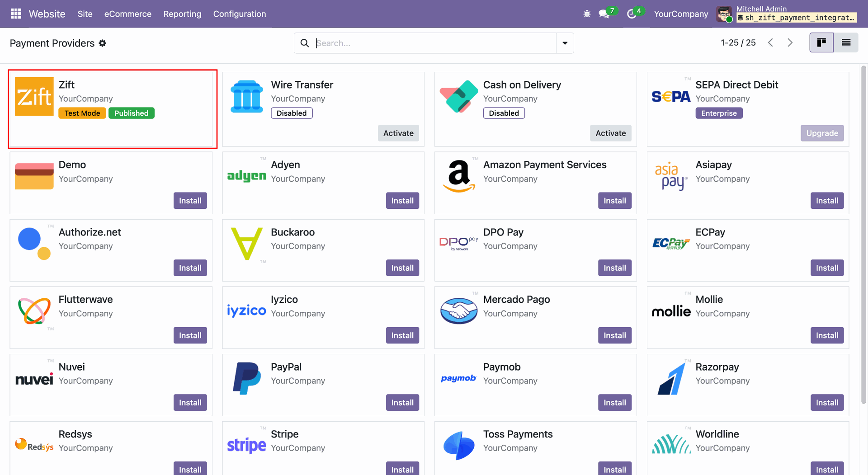Click the PayPal logo
The image size is (868, 475).
(x=247, y=378)
